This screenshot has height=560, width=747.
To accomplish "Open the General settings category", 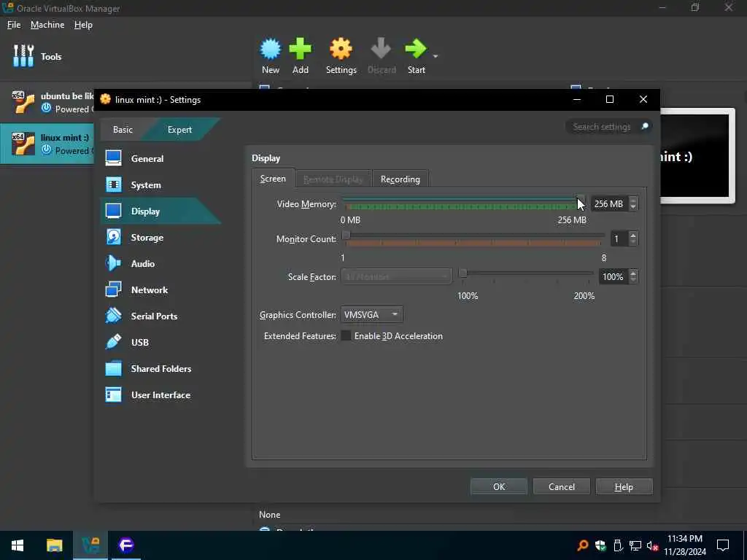I will point(147,158).
